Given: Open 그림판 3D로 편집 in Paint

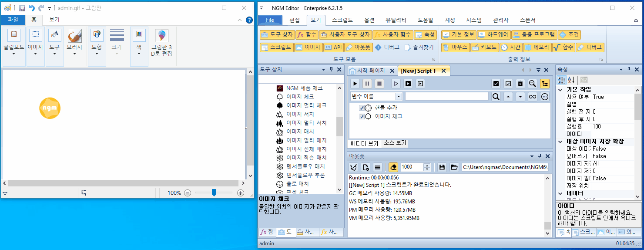Looking at the screenshot, I should click(x=161, y=44).
